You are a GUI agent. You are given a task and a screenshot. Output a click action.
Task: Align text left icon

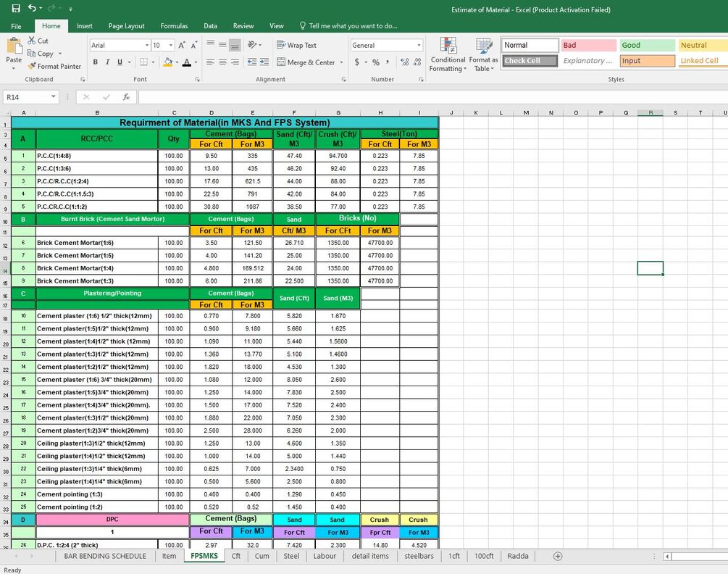210,62
